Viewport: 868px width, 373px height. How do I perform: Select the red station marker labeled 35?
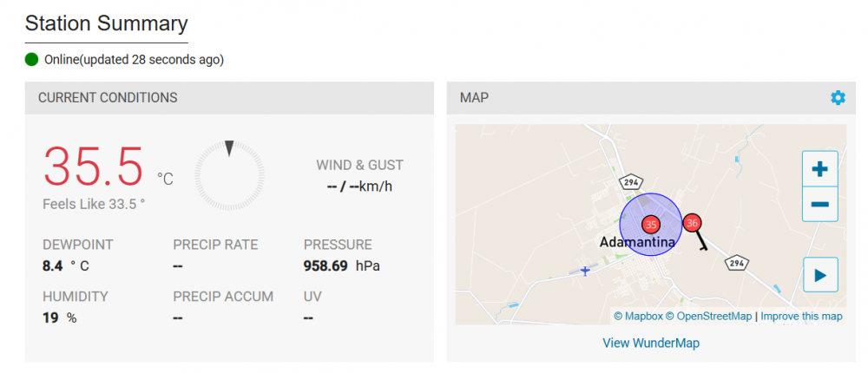pos(650,225)
